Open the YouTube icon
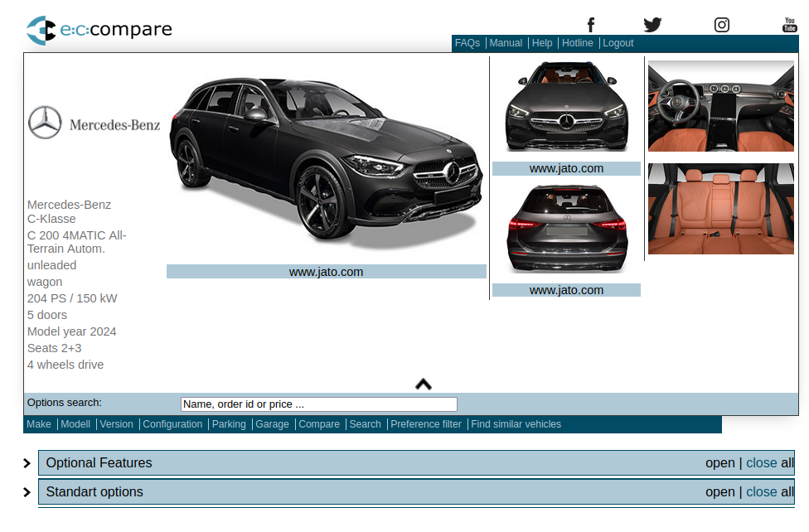The width and height of the screenshot is (809, 532). [789, 25]
